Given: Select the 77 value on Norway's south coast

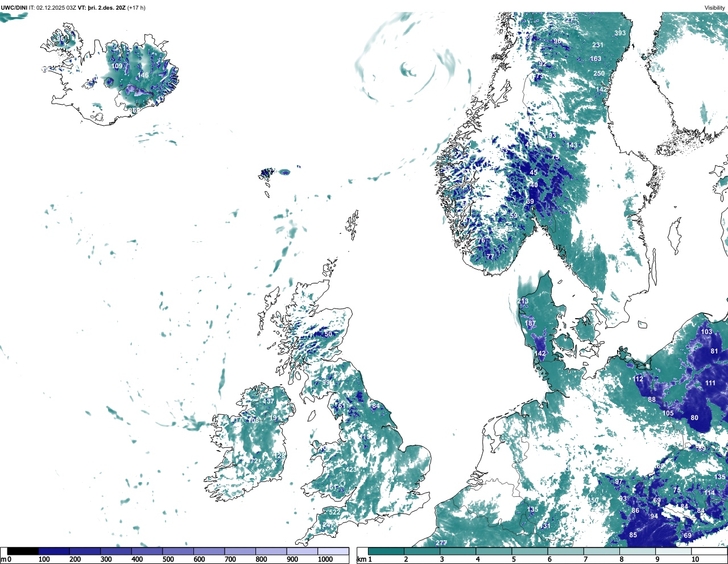Looking at the screenshot, I should click(x=490, y=257).
